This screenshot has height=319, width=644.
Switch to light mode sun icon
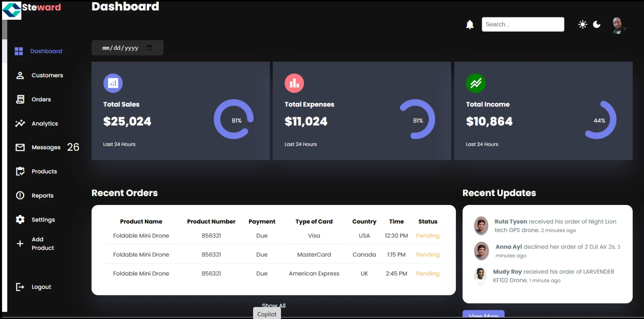coord(582,25)
